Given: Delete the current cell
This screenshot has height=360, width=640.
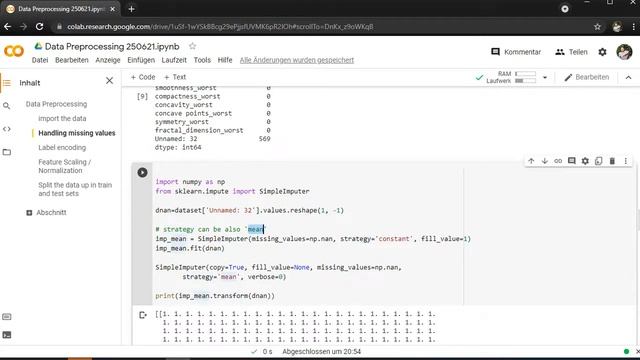Looking at the screenshot, I should [x=612, y=161].
